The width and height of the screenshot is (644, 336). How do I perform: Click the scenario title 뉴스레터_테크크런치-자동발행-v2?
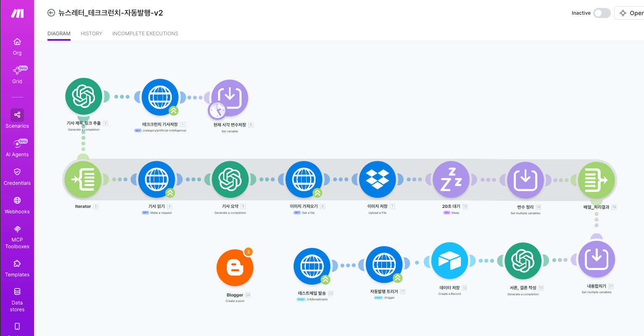click(111, 13)
